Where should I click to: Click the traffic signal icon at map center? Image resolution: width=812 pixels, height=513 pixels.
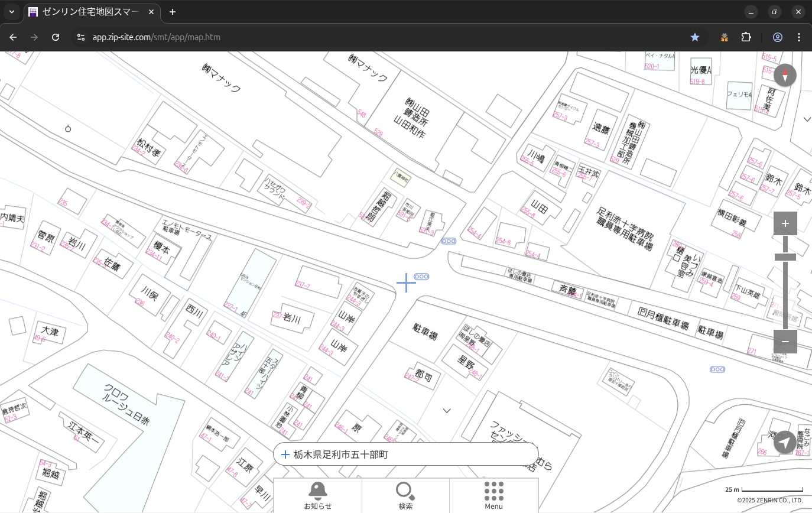(421, 277)
